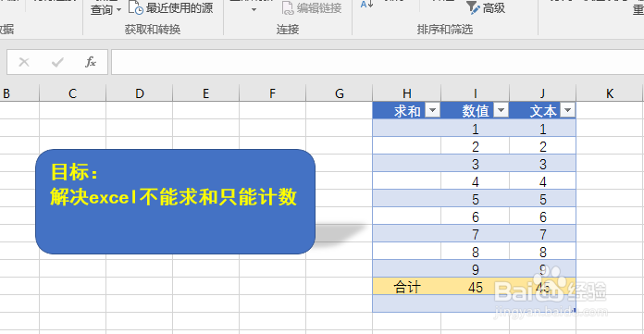This screenshot has height=334, width=644.
Task: Click the 求和 table header cell
Action: [406, 110]
